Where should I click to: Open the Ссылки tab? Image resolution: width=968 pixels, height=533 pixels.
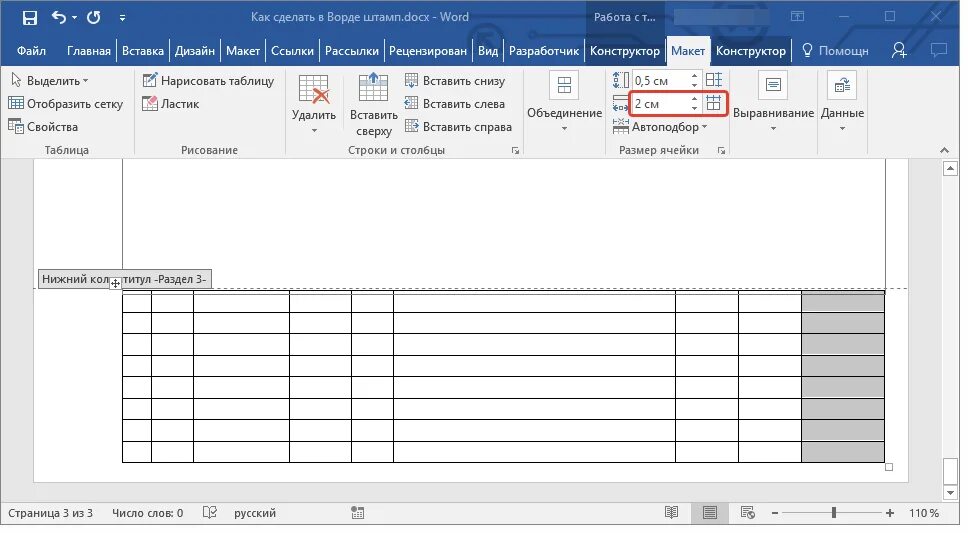pos(292,51)
